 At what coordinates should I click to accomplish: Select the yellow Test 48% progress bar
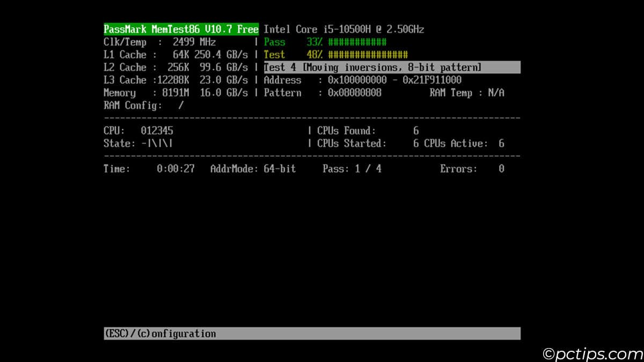point(367,55)
